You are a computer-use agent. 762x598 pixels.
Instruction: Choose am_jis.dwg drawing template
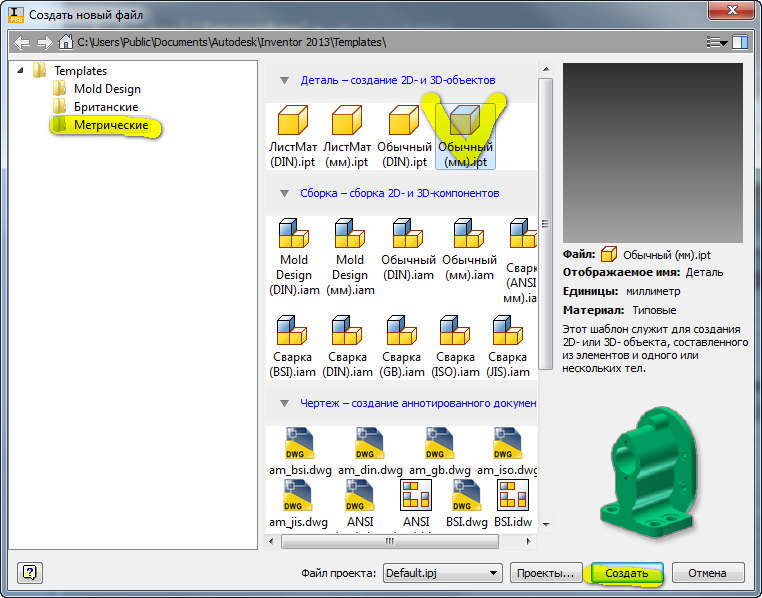[x=298, y=504]
